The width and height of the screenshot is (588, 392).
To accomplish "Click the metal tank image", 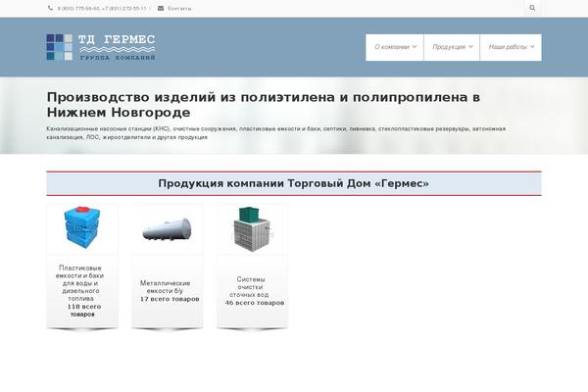I will [x=167, y=229].
